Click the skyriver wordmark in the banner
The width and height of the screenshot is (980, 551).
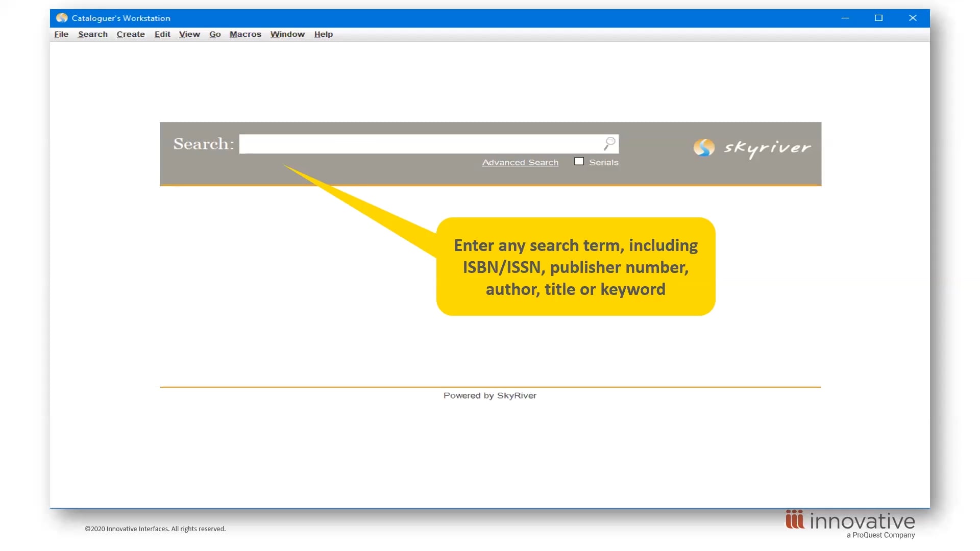767,148
